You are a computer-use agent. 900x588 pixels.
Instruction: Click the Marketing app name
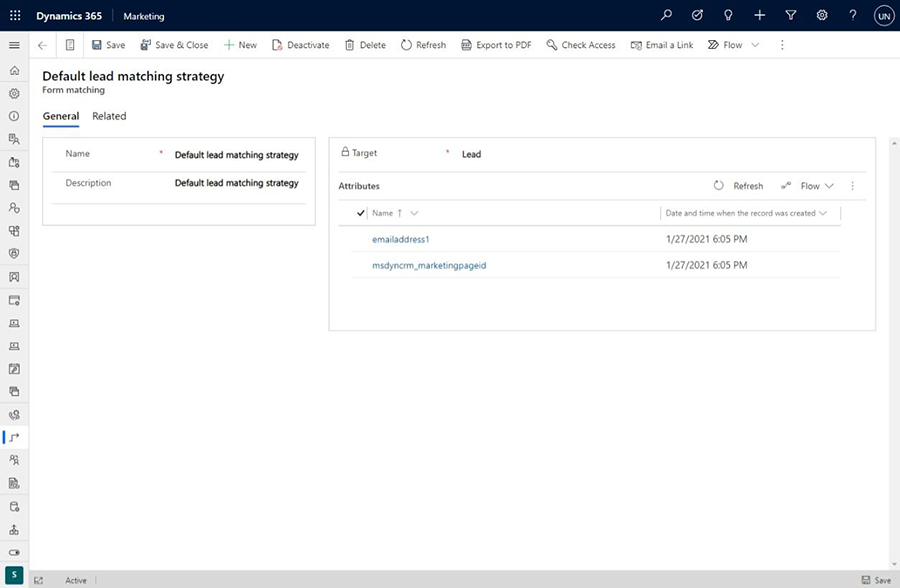tap(143, 16)
